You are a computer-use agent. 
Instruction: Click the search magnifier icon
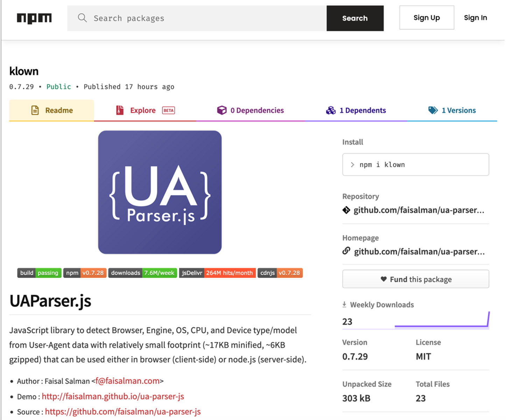click(82, 18)
